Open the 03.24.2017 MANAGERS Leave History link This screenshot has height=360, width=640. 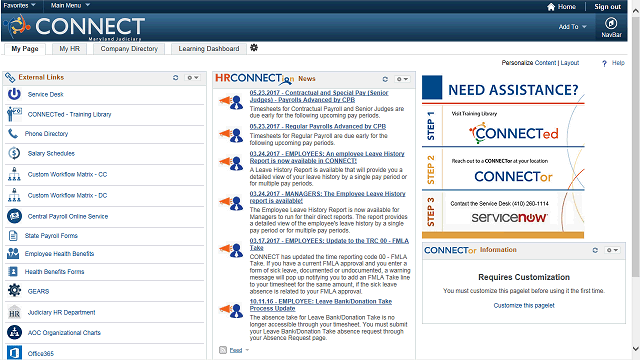pos(327,197)
